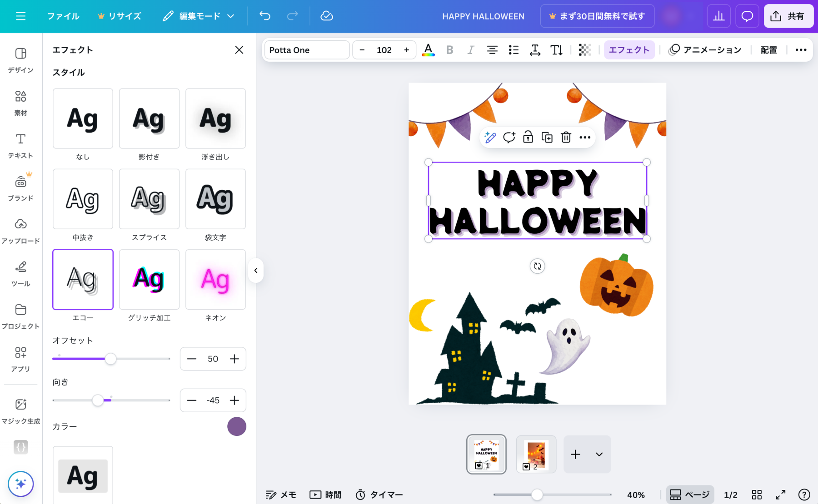
Task: Select the ネオン text style
Action: (x=215, y=280)
